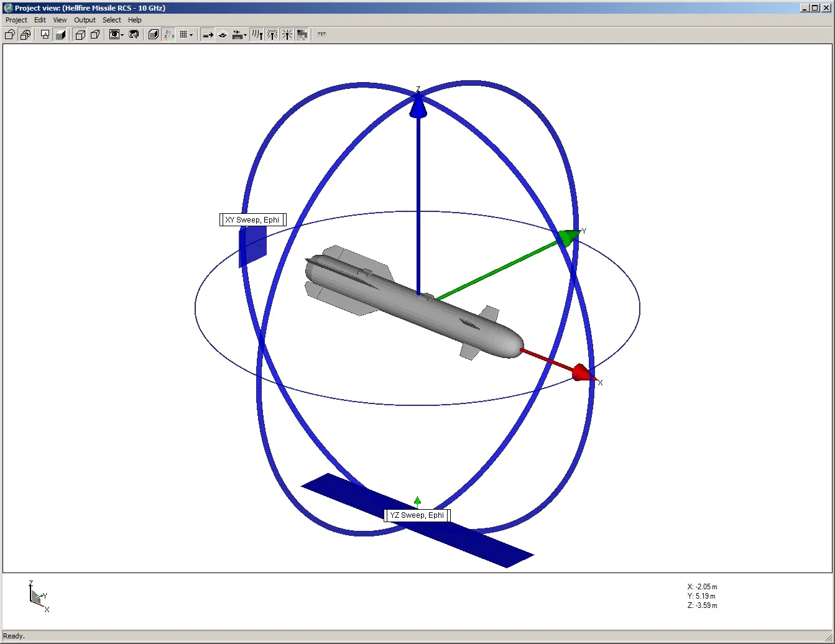Toggle the hollow cube wireframe mode
Viewport: 835px width, 644px height.
[80, 34]
